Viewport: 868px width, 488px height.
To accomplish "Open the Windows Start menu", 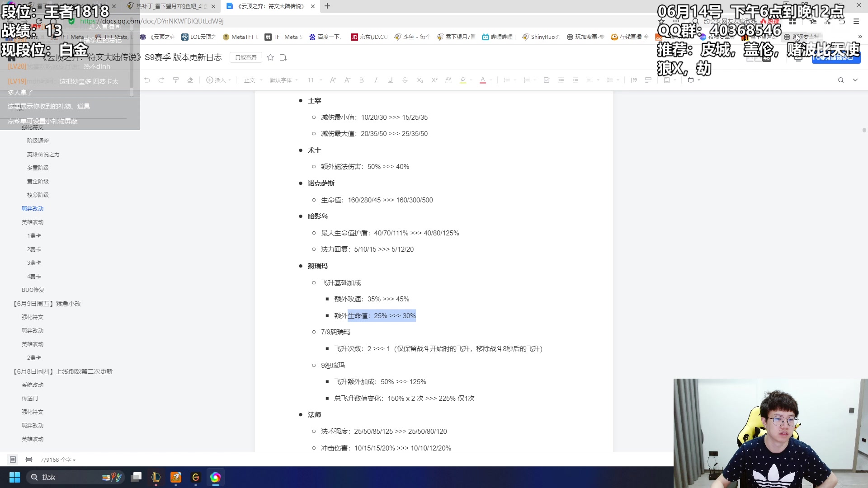I will click(14, 477).
